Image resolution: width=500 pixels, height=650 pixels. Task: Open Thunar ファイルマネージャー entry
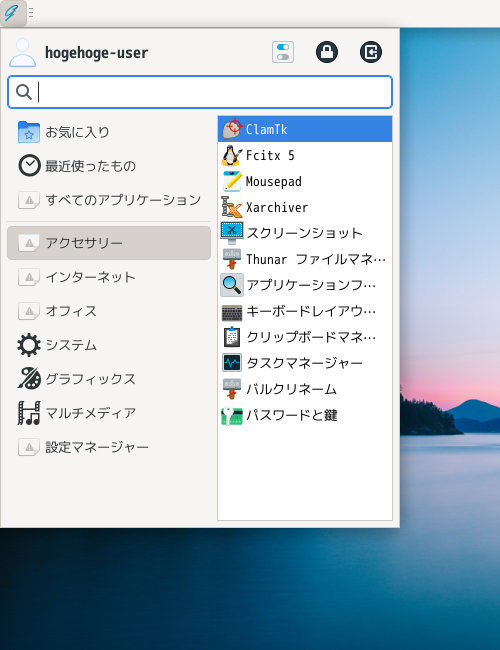305,259
